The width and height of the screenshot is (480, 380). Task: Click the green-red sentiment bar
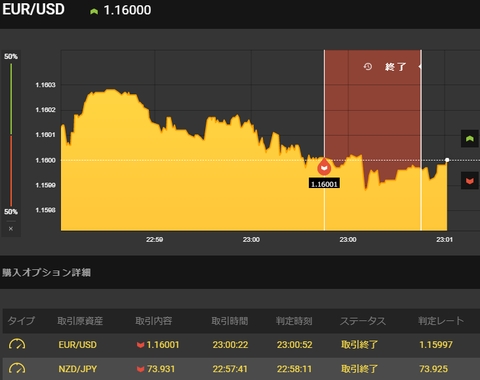pos(11,135)
